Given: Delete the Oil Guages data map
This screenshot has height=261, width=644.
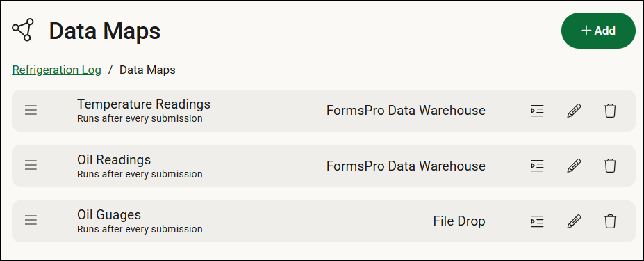Looking at the screenshot, I should tap(611, 221).
